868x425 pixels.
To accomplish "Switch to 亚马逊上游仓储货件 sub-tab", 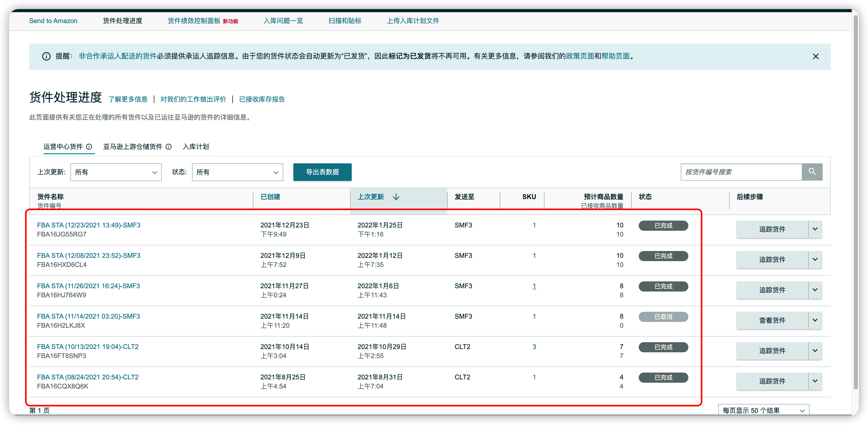I will 133,146.
